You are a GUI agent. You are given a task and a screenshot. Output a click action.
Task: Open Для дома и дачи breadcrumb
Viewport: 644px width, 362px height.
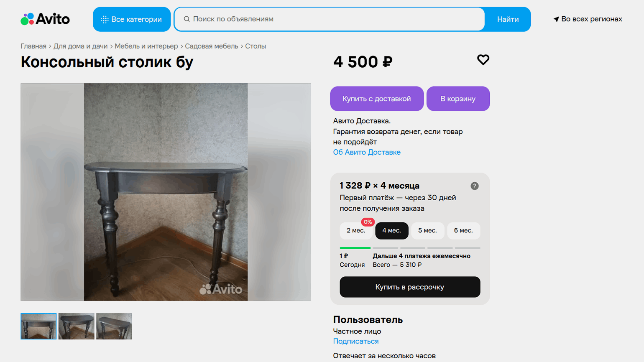click(80, 46)
